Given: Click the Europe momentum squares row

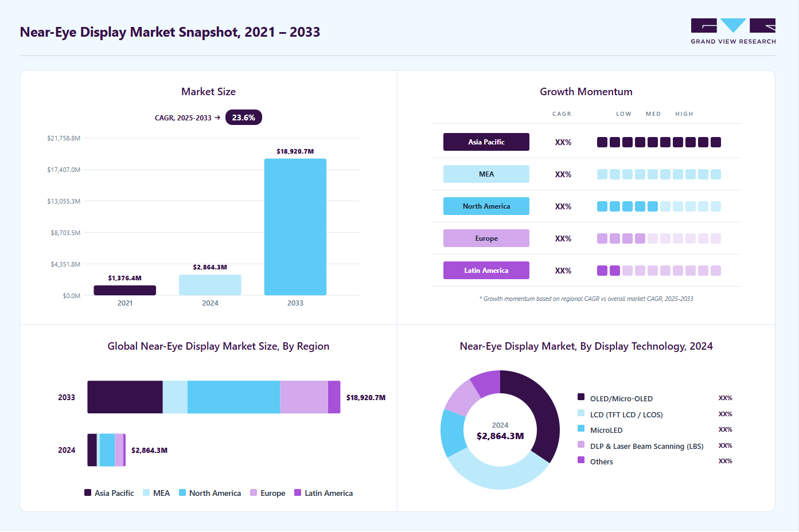Looking at the screenshot, I should click(x=659, y=238).
